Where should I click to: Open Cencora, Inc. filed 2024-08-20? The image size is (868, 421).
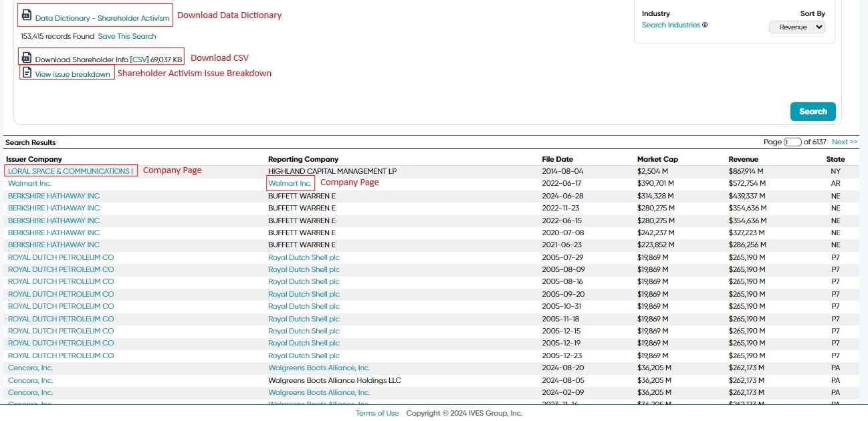pyautogui.click(x=30, y=368)
